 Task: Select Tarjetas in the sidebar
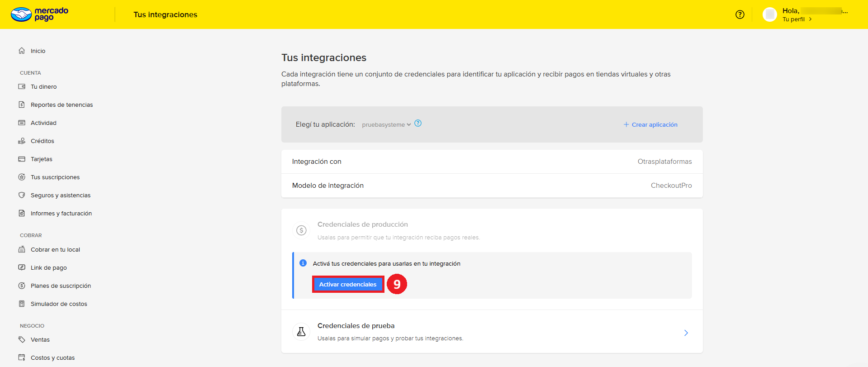42,159
